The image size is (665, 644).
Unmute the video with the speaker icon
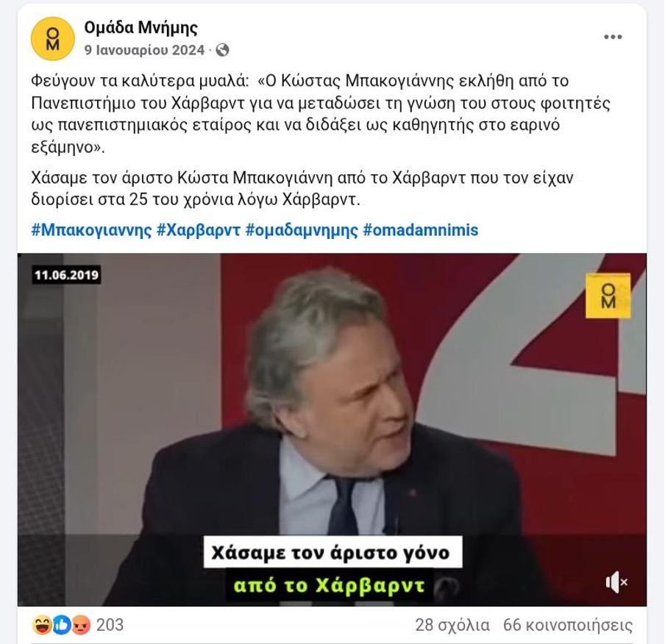click(x=616, y=582)
